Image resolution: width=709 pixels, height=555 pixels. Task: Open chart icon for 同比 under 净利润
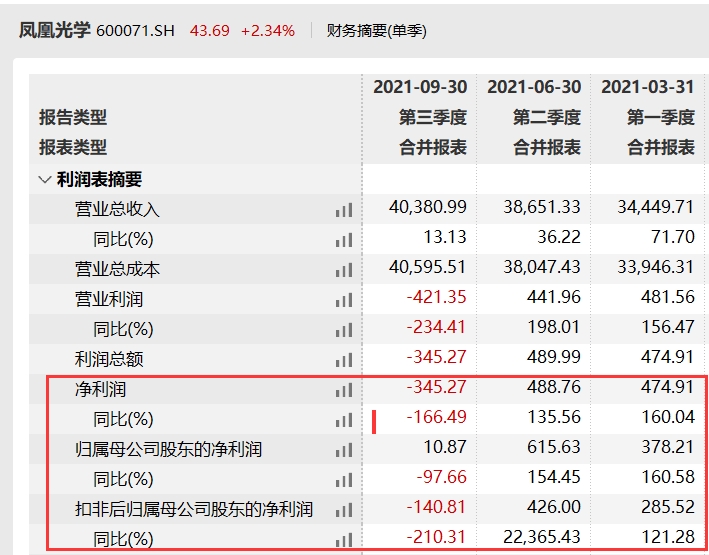pos(344,421)
